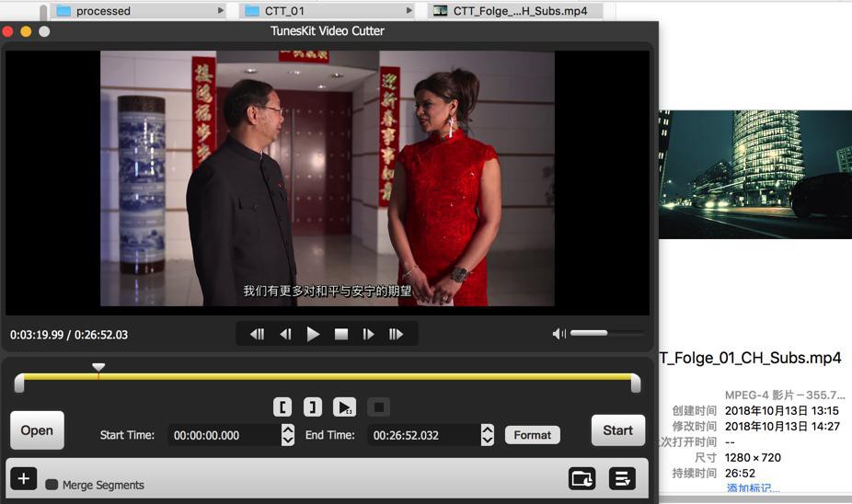The width and height of the screenshot is (852, 504).
Task: Click the right trim handle on timeline
Action: [x=636, y=383]
